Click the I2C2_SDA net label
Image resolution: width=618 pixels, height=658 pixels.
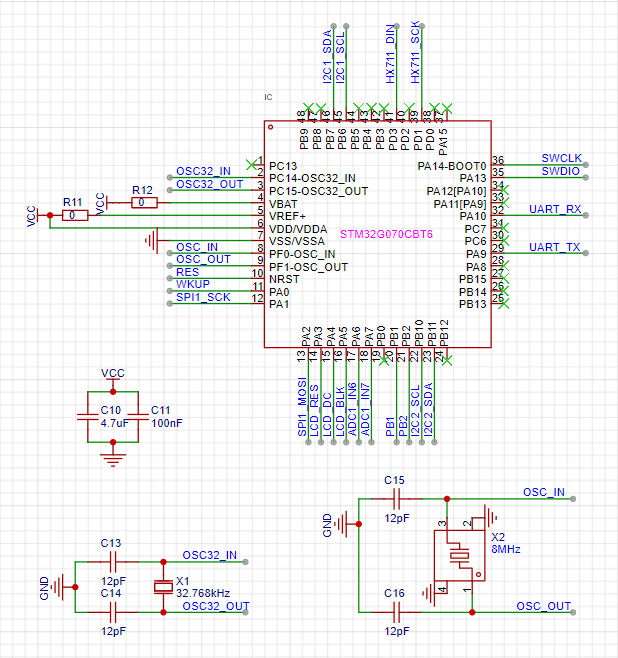pyautogui.click(x=428, y=410)
